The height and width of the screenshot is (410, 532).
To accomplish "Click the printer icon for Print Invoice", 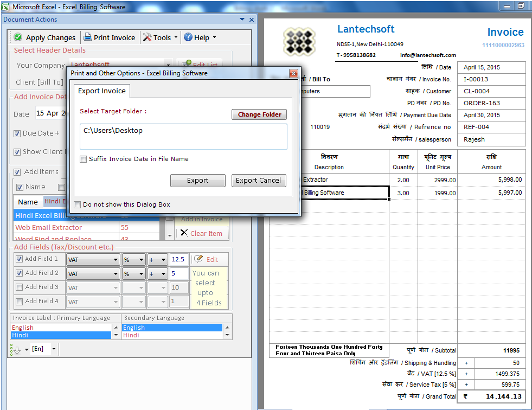I will point(88,37).
